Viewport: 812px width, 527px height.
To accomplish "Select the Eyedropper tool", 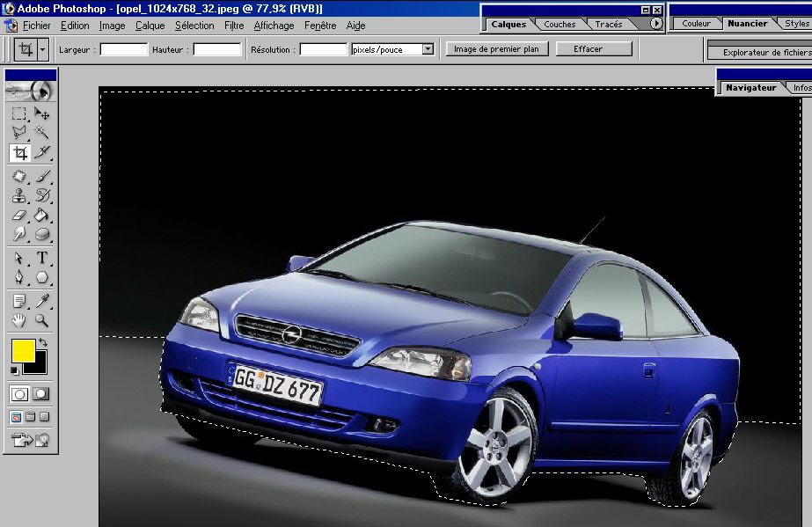I will 42,301.
